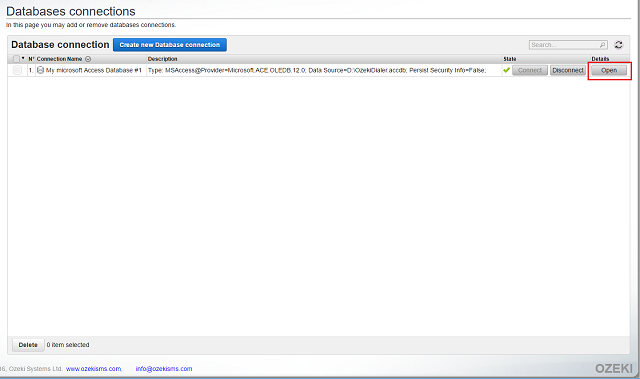Click the green checkmark state icon
This screenshot has width=640, height=379.
(507, 70)
